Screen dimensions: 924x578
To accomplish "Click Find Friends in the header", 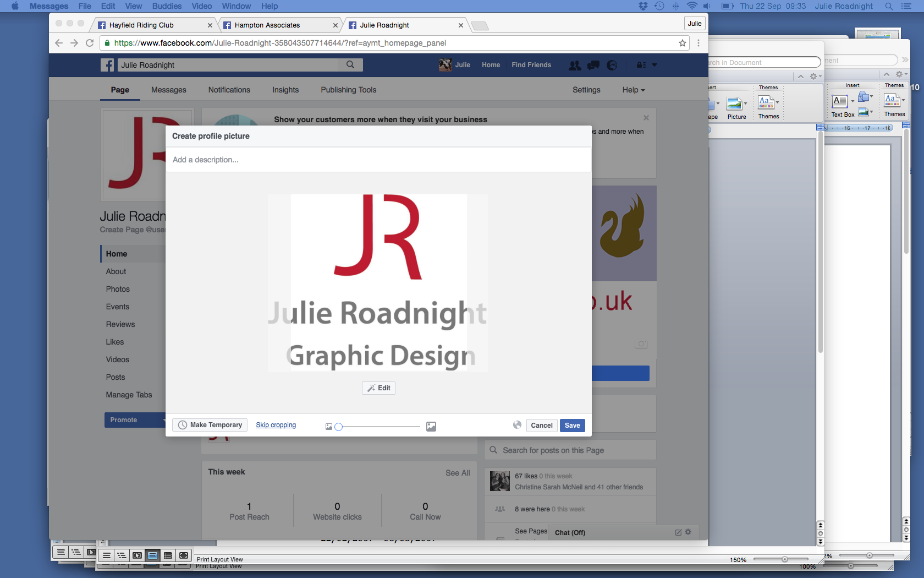I will (531, 65).
